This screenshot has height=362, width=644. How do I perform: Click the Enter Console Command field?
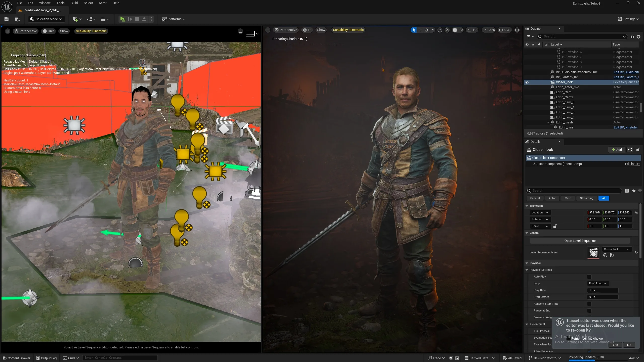pos(120,358)
